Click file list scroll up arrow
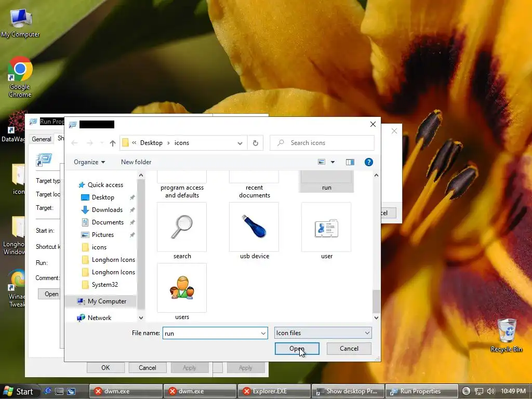 [x=376, y=176]
